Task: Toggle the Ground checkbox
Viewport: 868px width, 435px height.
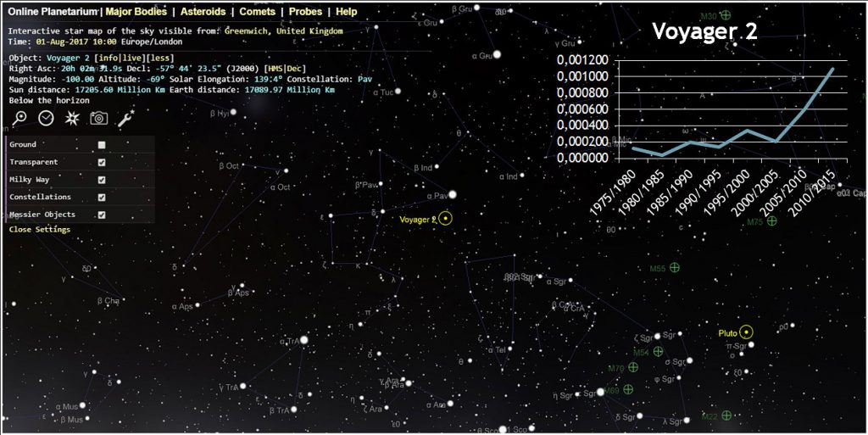Action: tap(102, 145)
